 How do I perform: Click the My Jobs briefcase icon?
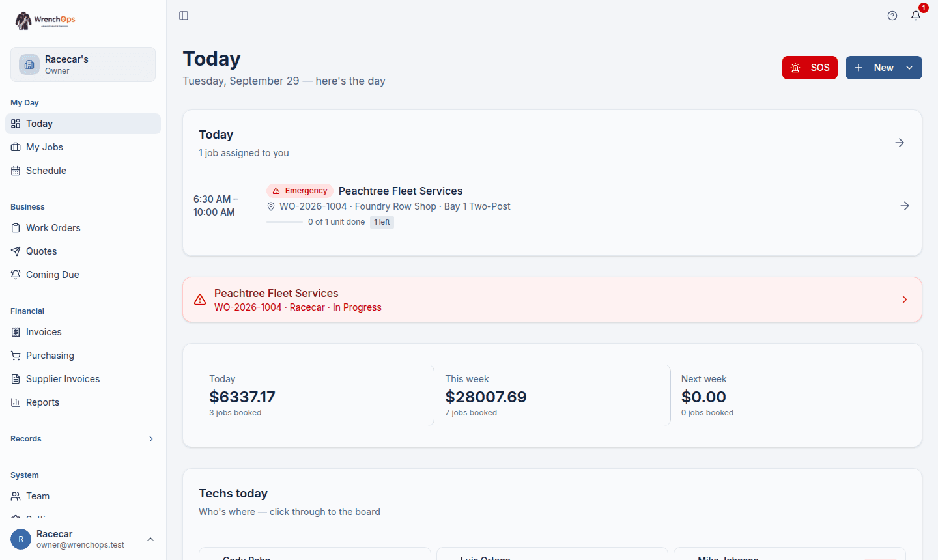[x=16, y=147]
